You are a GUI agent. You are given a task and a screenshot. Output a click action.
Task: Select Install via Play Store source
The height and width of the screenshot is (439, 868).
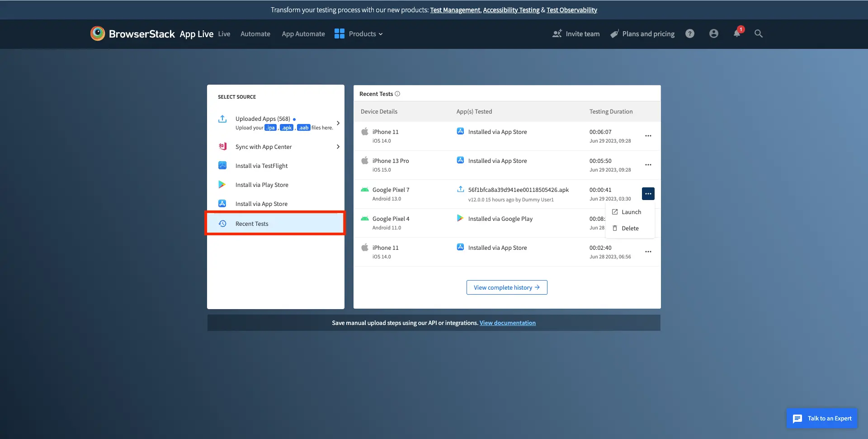(262, 185)
